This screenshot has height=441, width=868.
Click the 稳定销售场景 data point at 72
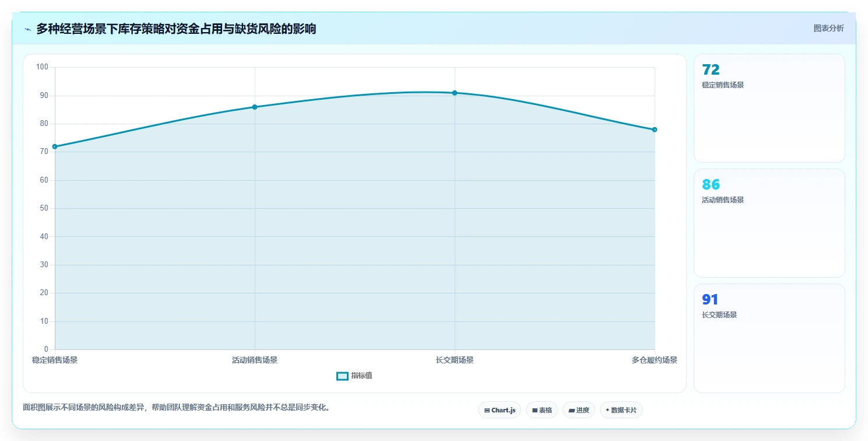point(55,146)
